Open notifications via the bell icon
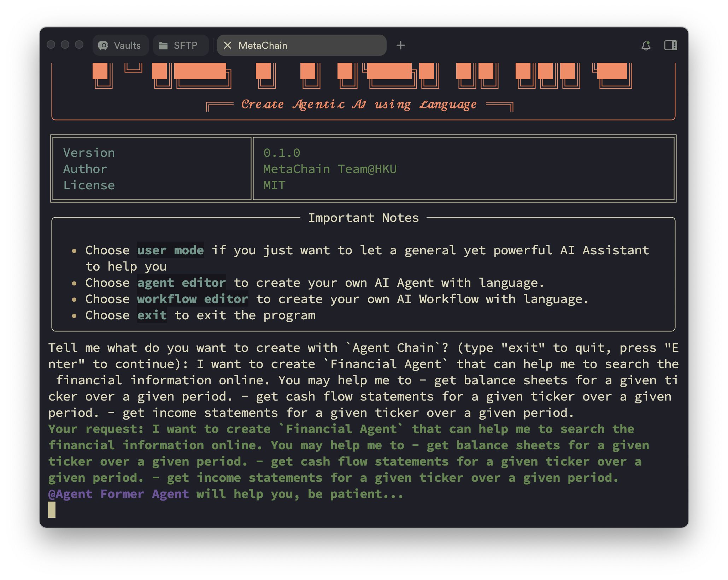 (646, 47)
